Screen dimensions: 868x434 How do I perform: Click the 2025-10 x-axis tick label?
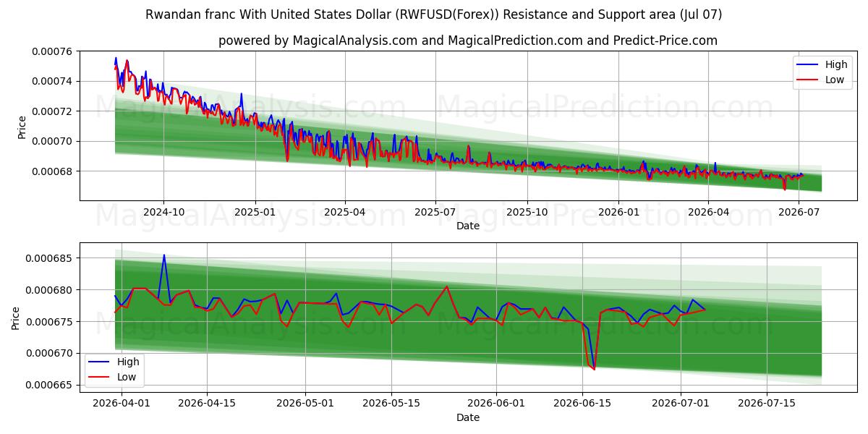(x=527, y=212)
